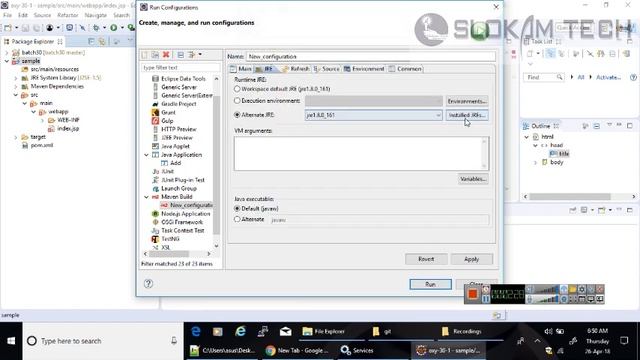Viewport: 640px width, 360px height.
Task: Click the taskbar search box
Action: coord(103,340)
